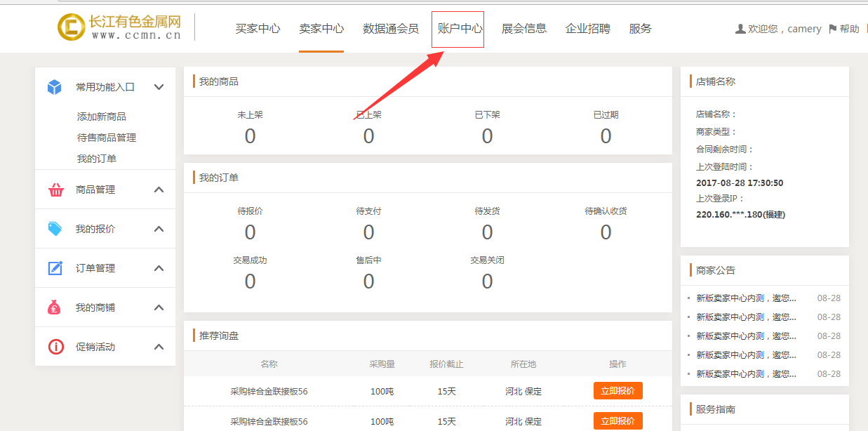Click the 待支付 order count
868x431 pixels.
368,232
